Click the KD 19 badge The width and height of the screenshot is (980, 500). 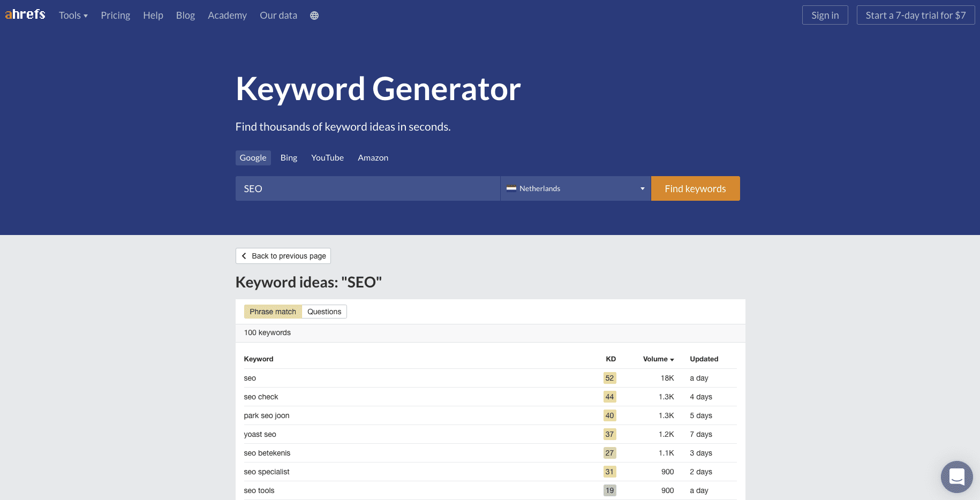tap(610, 490)
